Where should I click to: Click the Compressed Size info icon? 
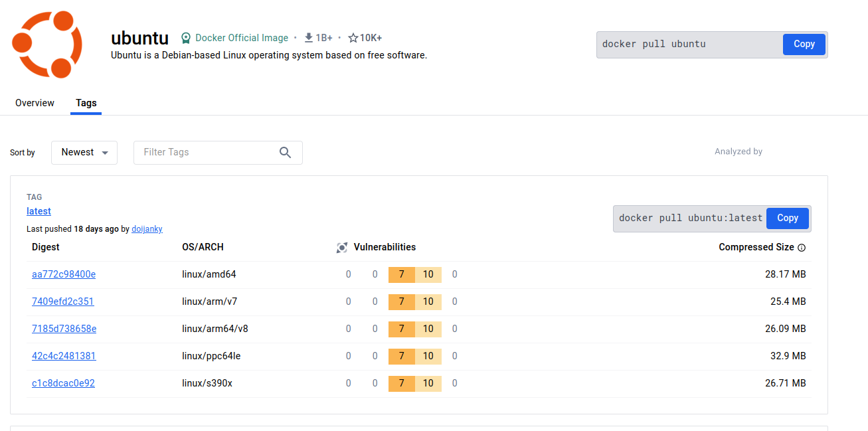coord(802,248)
